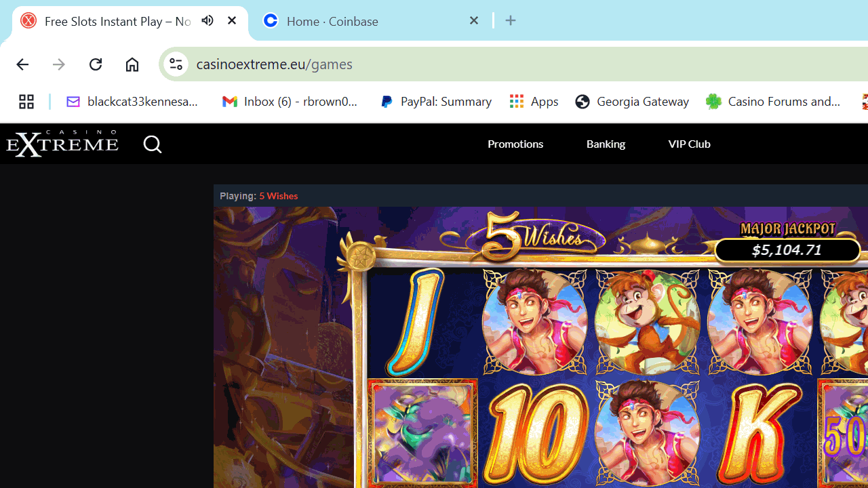Open the Casino Extreme site search

pos(153,144)
